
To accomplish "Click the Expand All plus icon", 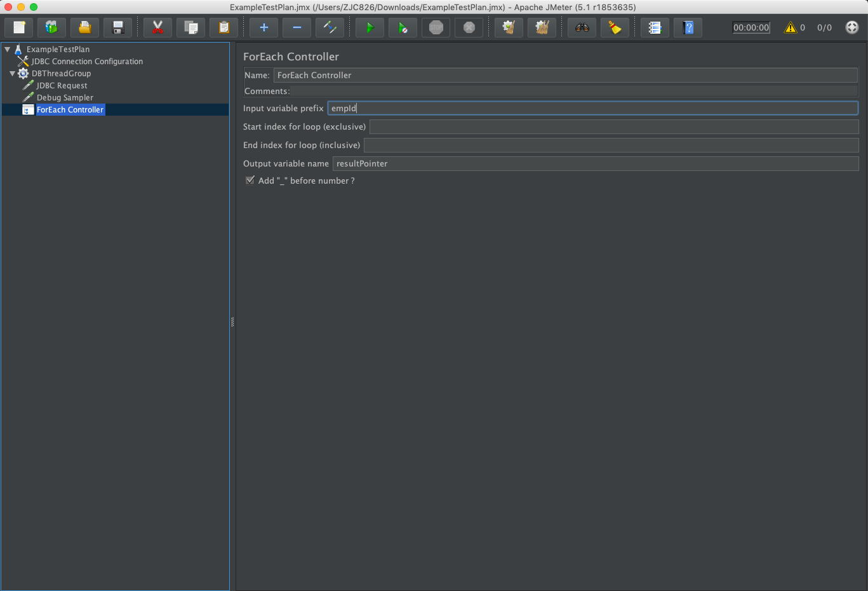I will pyautogui.click(x=264, y=27).
